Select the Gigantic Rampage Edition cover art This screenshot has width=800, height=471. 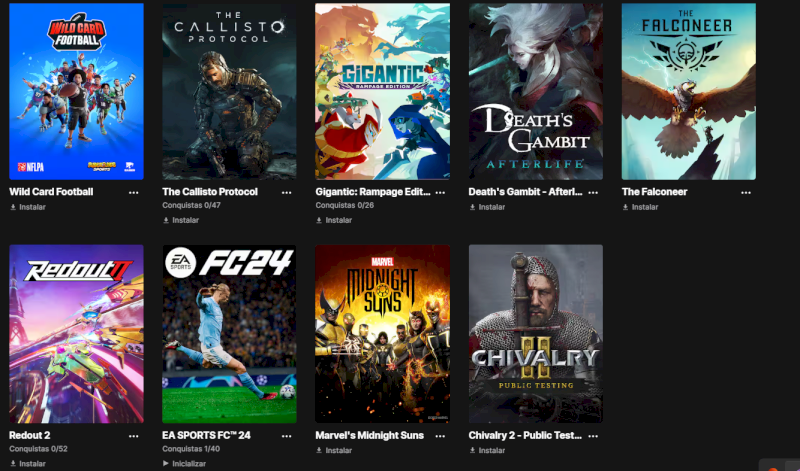383,91
